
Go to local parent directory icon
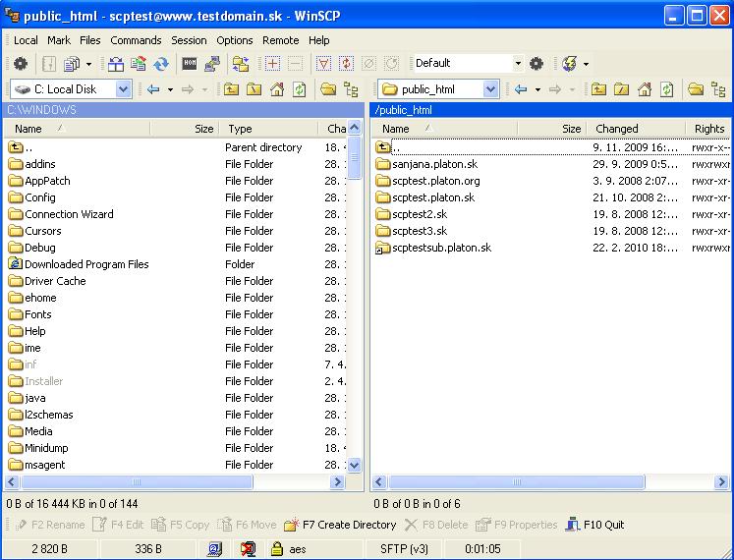tap(231, 89)
